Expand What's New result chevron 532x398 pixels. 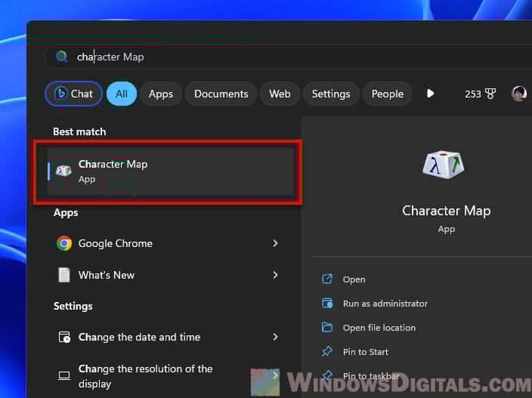[x=275, y=275]
